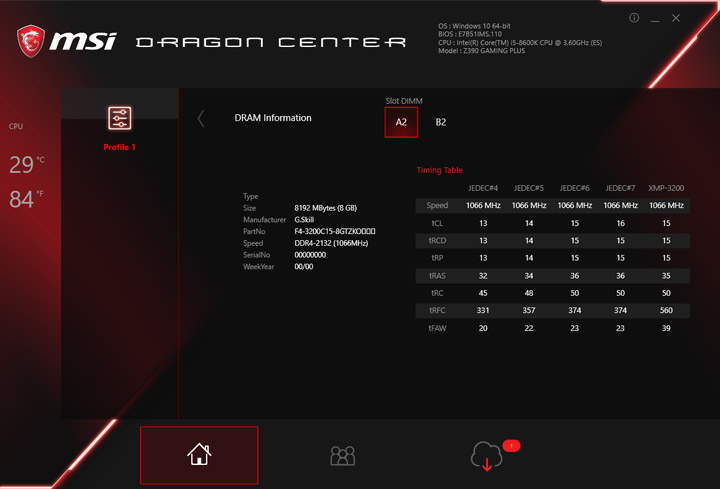Click the CPU temperature 29 °C reading
This screenshot has height=489, width=720.
tap(27, 164)
